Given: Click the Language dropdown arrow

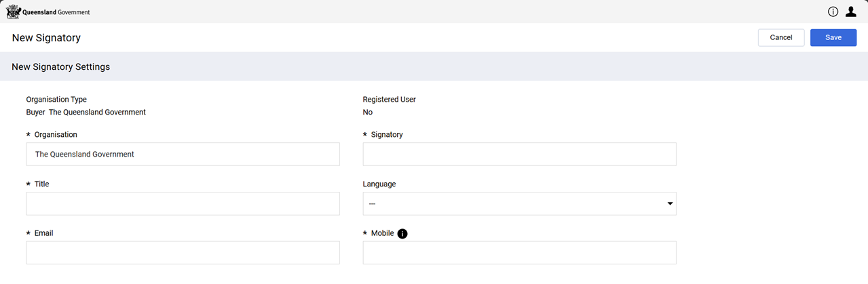Looking at the screenshot, I should pyautogui.click(x=670, y=203).
